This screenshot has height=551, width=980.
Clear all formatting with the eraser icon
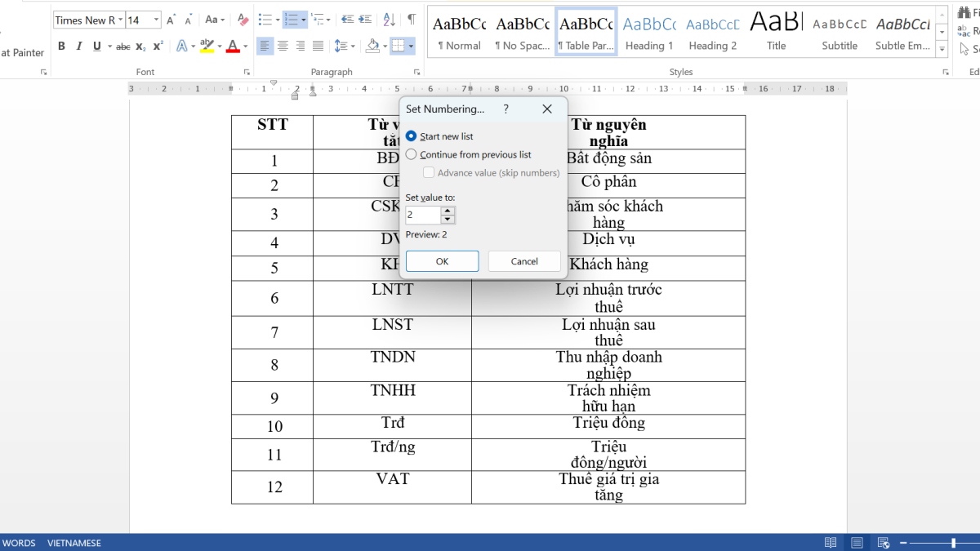click(x=243, y=19)
